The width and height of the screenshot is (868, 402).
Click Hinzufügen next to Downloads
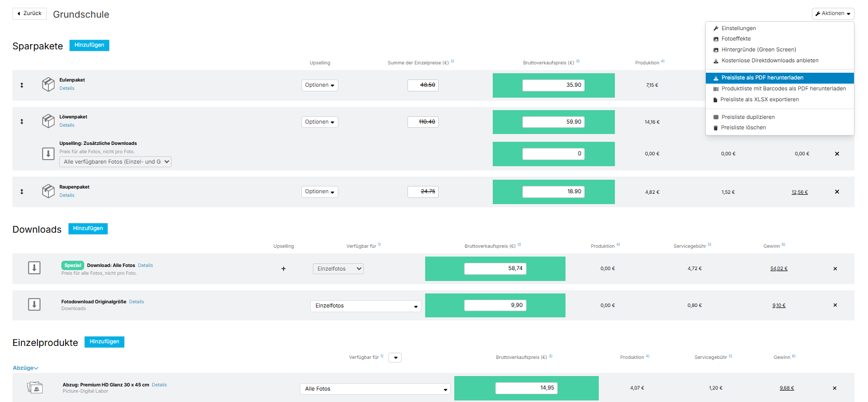point(88,229)
